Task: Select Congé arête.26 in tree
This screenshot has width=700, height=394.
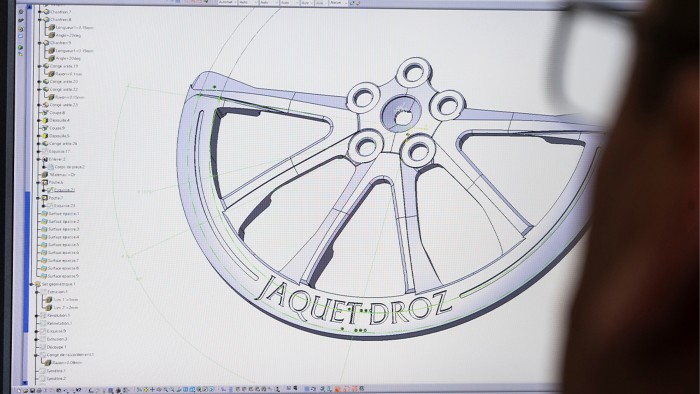Action: (63, 144)
